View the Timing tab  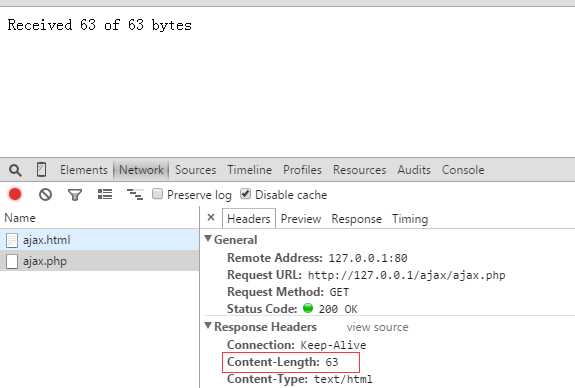(x=410, y=219)
